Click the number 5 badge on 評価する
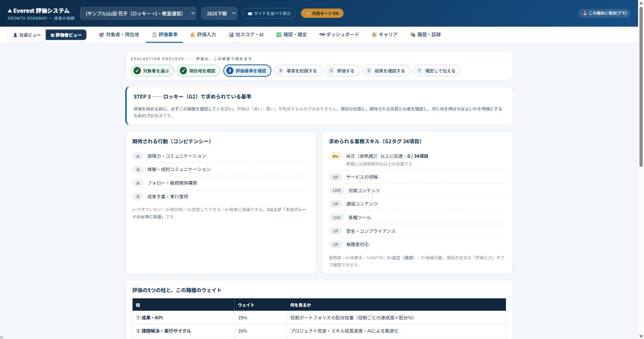The image size is (644, 339). [331, 71]
